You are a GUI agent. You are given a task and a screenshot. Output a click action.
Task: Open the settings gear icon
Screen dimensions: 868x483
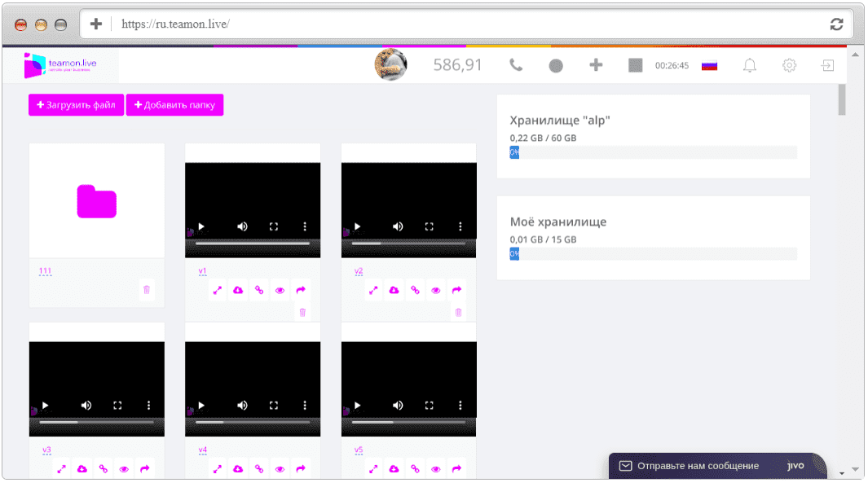pos(790,65)
